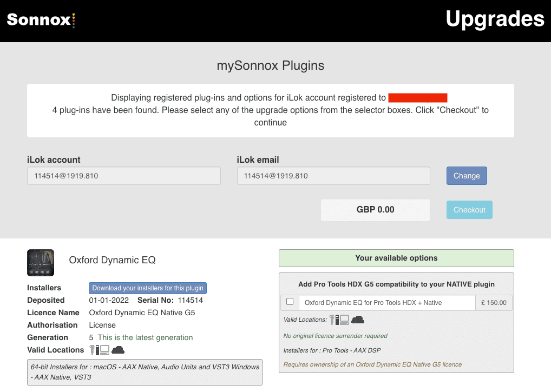Image resolution: width=551 pixels, height=392 pixels.
Task: Click the Requires ownership of Native G5 licence note
Action: point(372,364)
